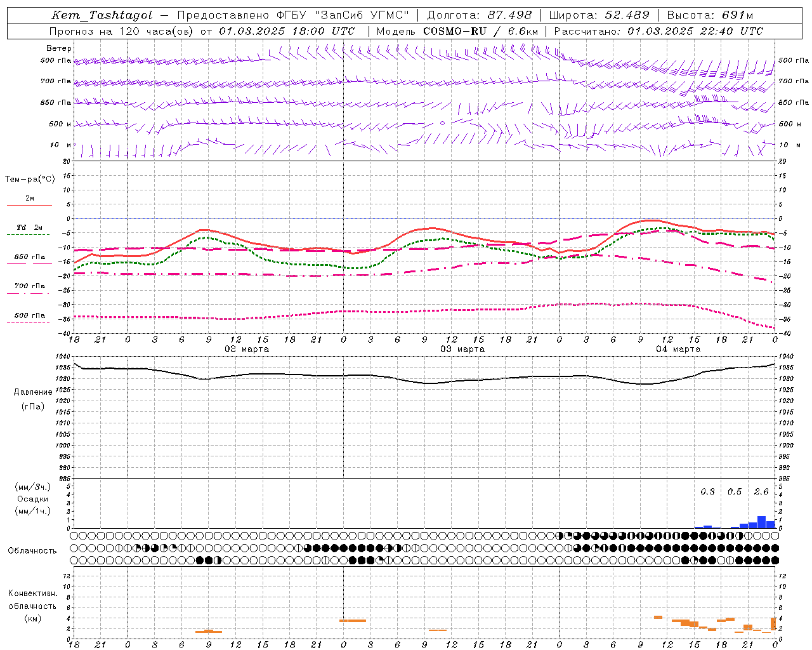Click the (мм/3ч.) precipitation unit label
The image size is (812, 650).
point(33,487)
